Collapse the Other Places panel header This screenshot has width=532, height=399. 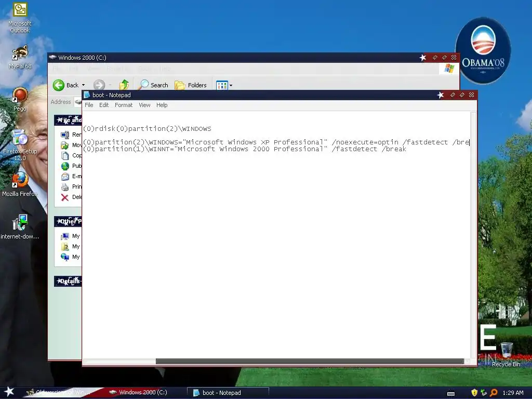click(68, 221)
